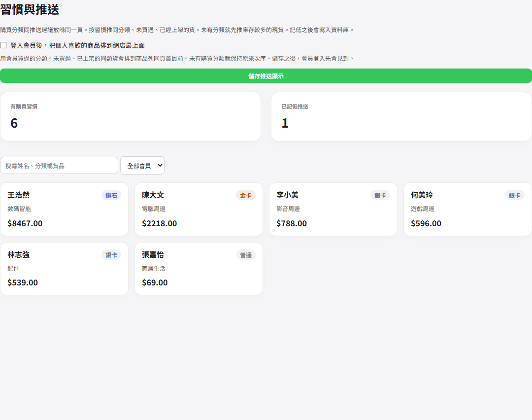Click the 已記低推送 stat card

click(x=401, y=116)
